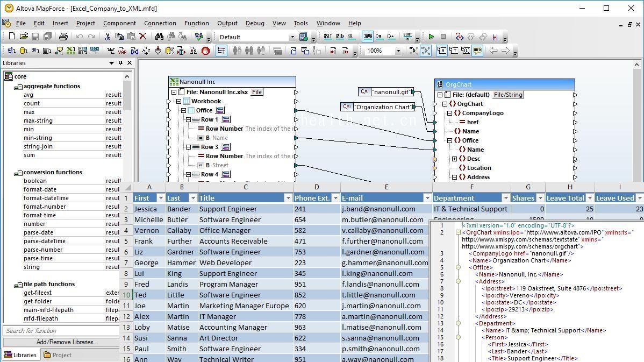The height and width of the screenshot is (362, 644).
Task: Click File/String button on OrgChart component
Action: click(x=508, y=95)
